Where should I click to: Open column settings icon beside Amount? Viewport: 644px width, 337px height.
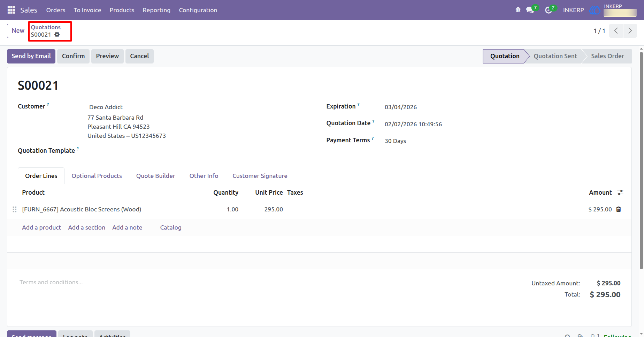coord(620,193)
